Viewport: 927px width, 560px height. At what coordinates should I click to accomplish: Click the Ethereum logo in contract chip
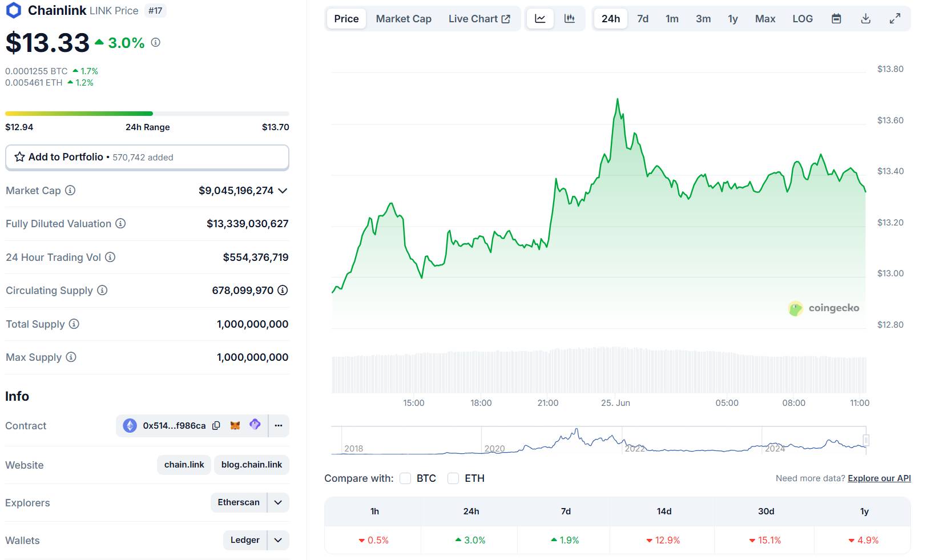click(x=130, y=425)
